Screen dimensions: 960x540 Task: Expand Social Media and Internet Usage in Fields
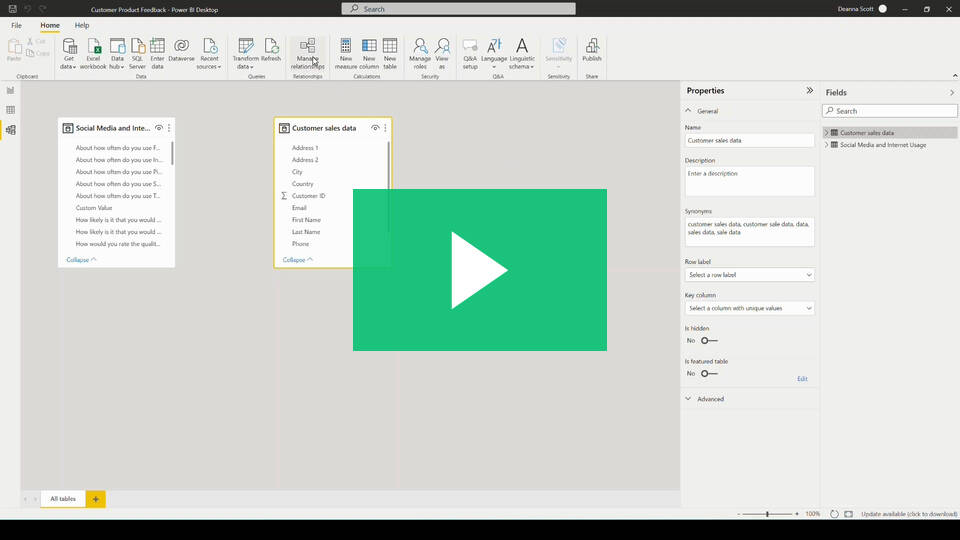click(827, 145)
